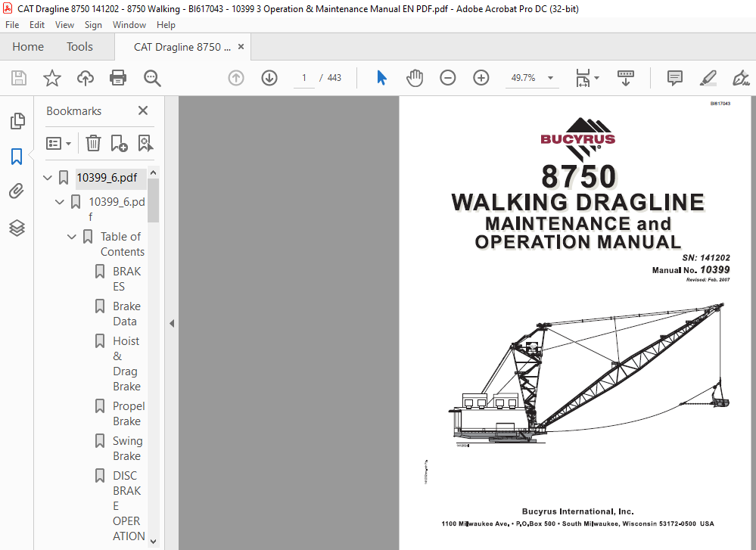Viewport: 756px width, 550px height.
Task: Add a new bookmark
Action: point(119,143)
